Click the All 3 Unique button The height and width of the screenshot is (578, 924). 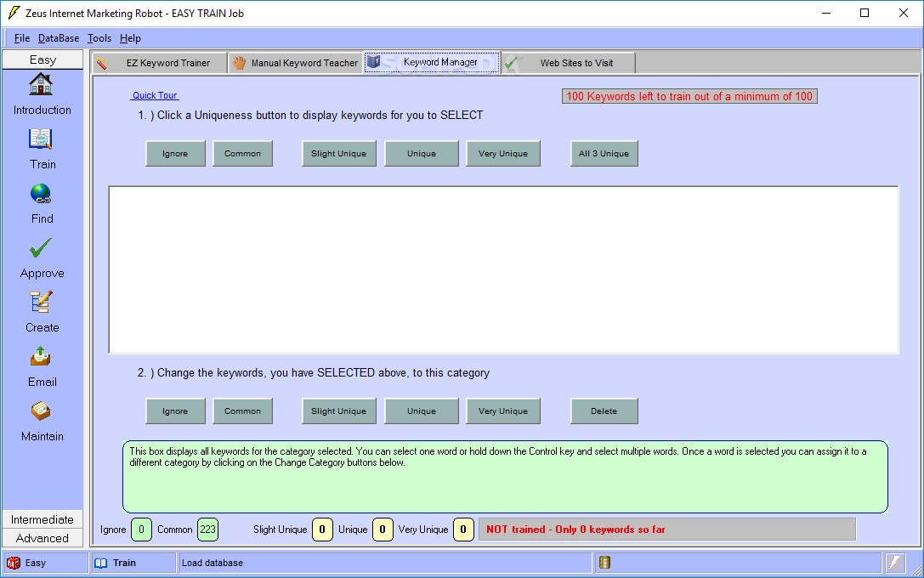pos(604,153)
